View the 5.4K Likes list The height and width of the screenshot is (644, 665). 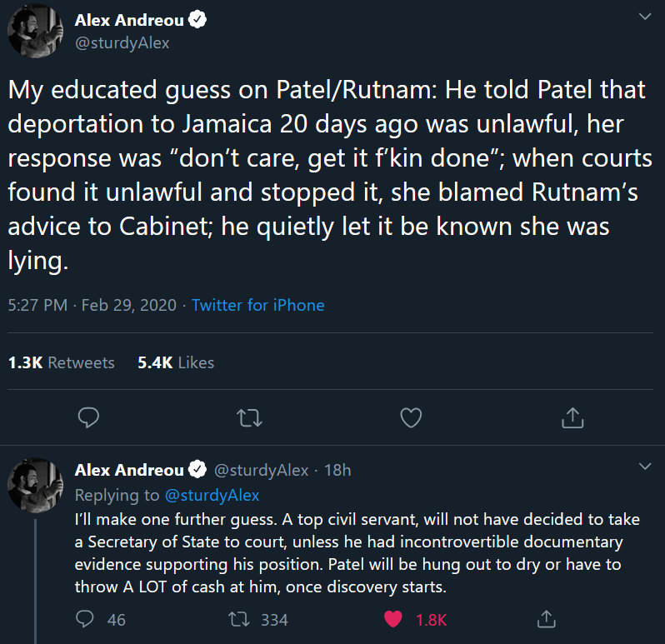(176, 362)
